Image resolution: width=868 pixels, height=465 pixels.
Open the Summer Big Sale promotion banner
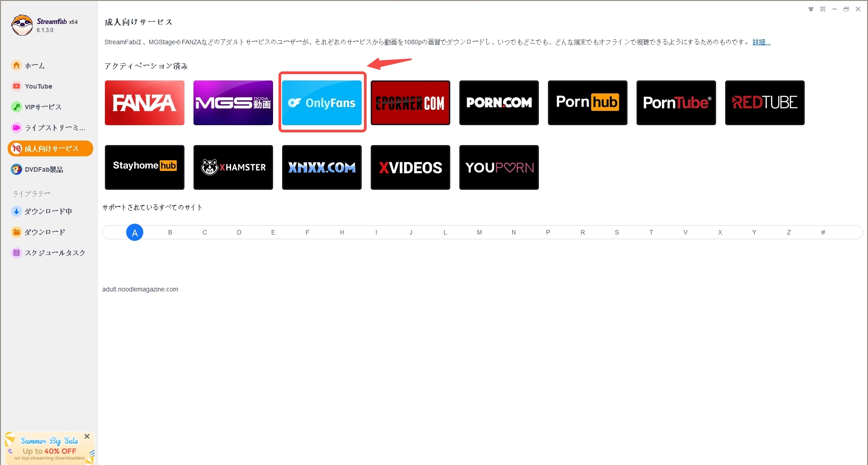click(x=49, y=448)
